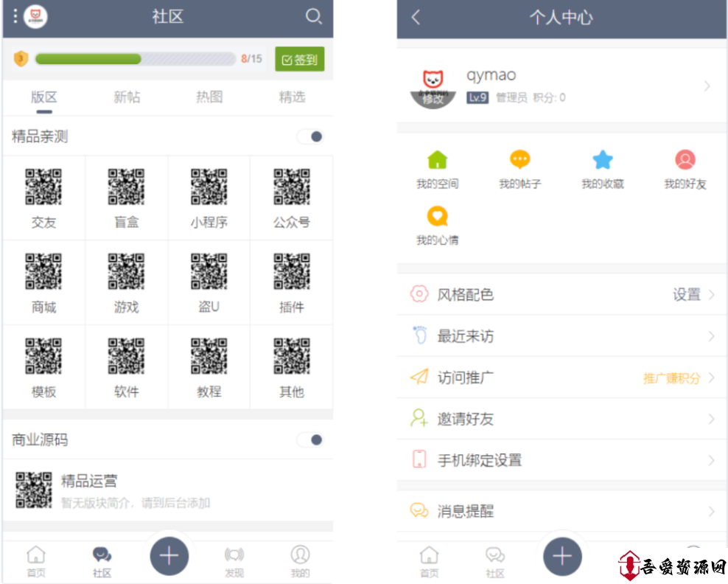
Task: Open 我的好友 red person icon
Action: pos(685,160)
